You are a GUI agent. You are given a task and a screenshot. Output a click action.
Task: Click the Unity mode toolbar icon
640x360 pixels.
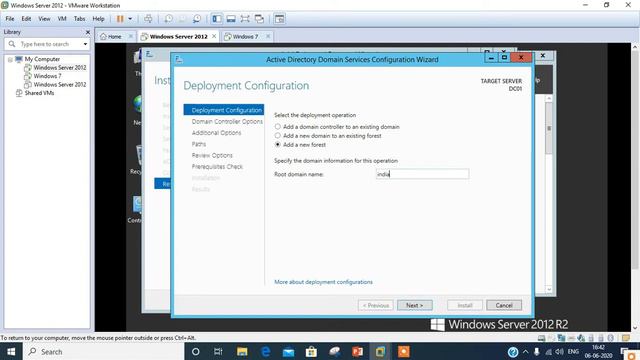[259, 19]
